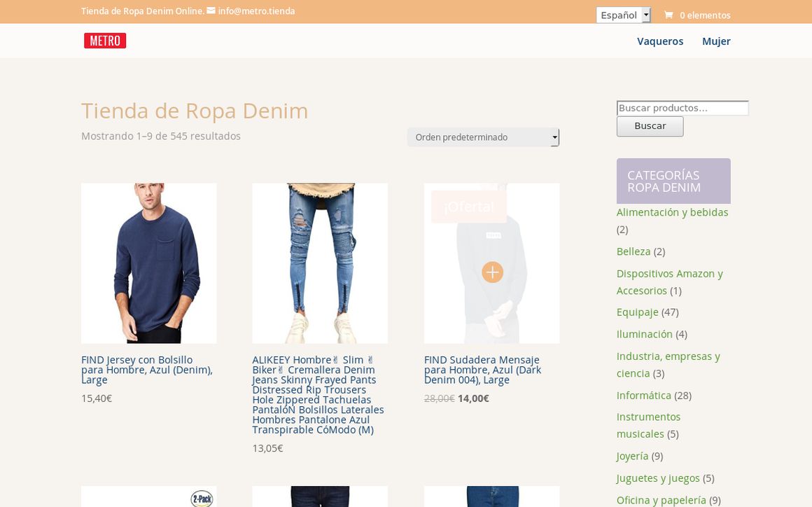Open the Joyería category
The width and height of the screenshot is (812, 507).
pos(631,456)
